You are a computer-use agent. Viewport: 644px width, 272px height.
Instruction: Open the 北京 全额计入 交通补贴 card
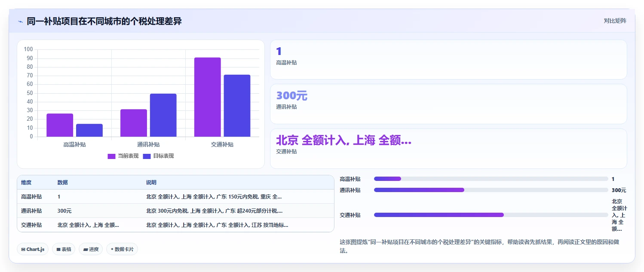tap(448, 149)
